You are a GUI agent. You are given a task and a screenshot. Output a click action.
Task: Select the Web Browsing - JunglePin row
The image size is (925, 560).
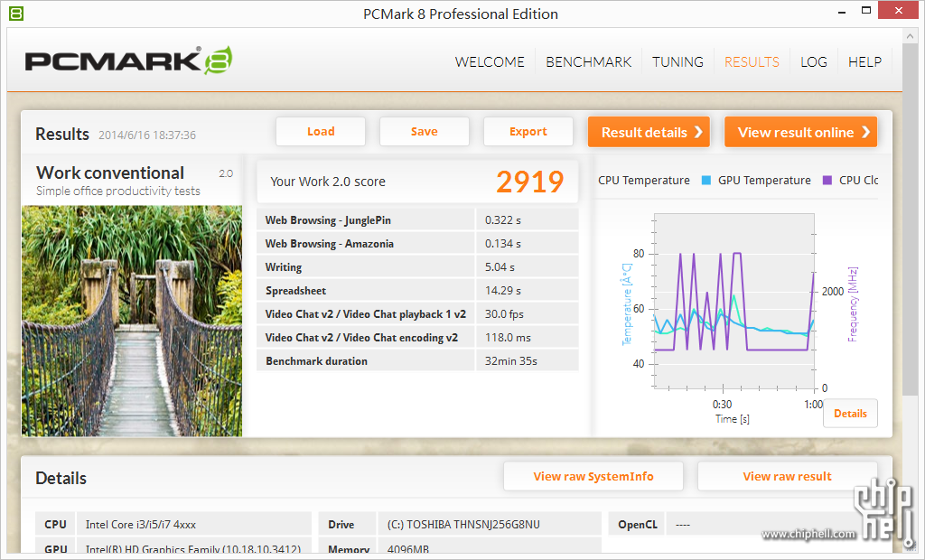417,219
